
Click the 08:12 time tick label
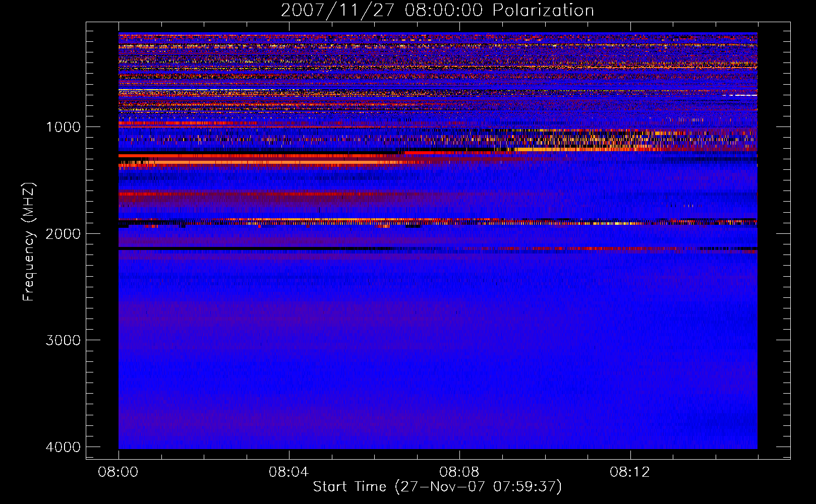coord(630,472)
